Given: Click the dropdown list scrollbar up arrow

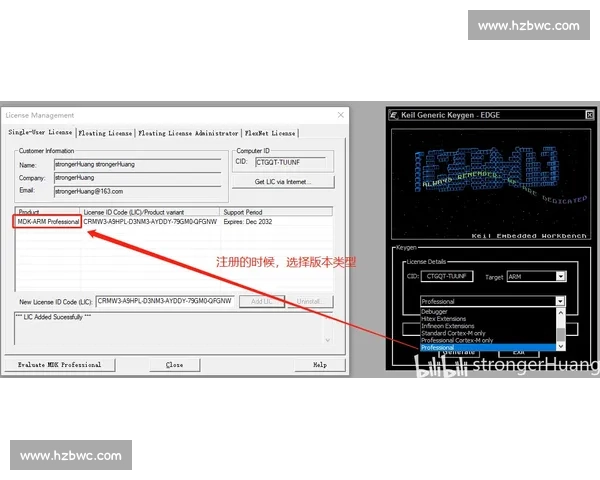Looking at the screenshot, I should click(561, 312).
